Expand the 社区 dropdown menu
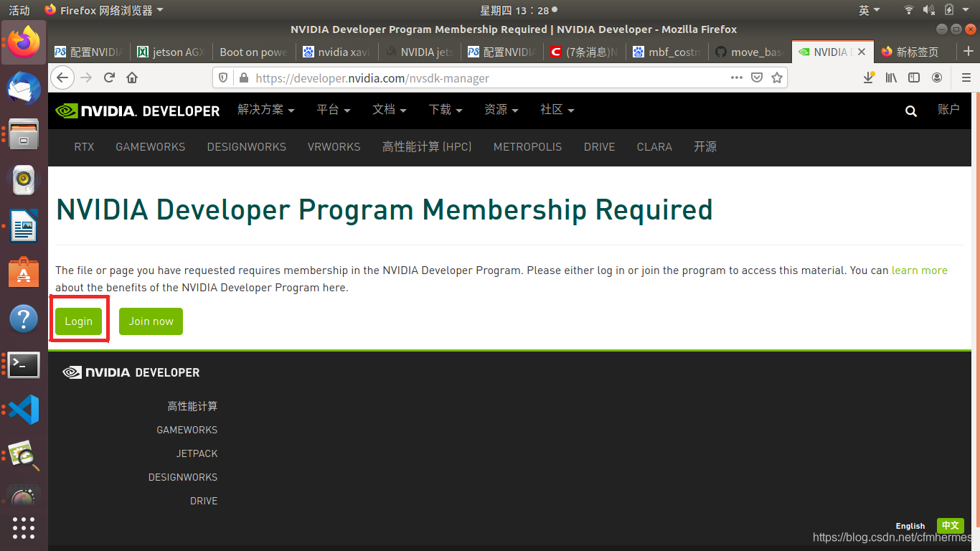This screenshot has height=551, width=980. coord(557,110)
